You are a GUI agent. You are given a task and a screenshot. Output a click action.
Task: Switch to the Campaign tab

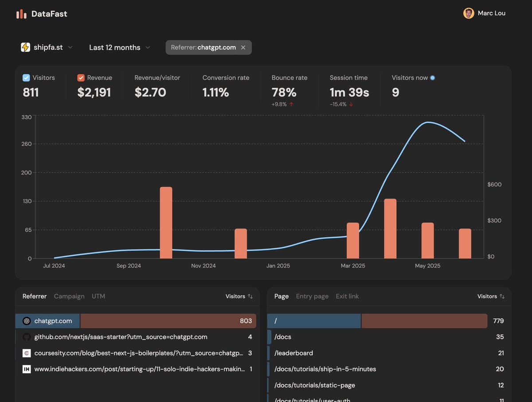[x=69, y=297]
